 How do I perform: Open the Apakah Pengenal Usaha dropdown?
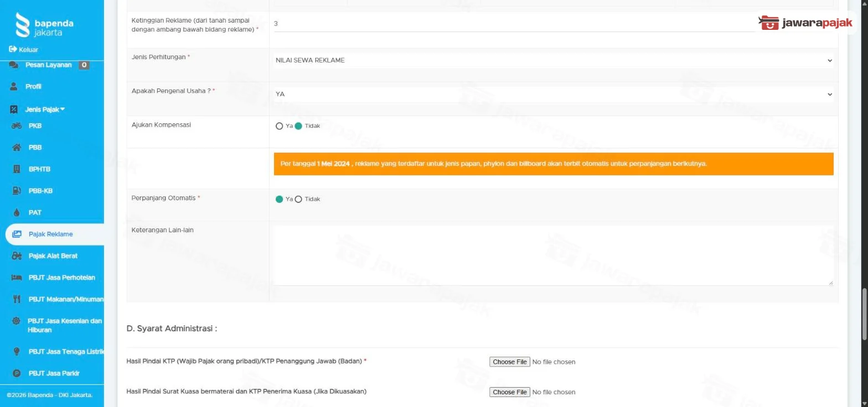point(554,94)
